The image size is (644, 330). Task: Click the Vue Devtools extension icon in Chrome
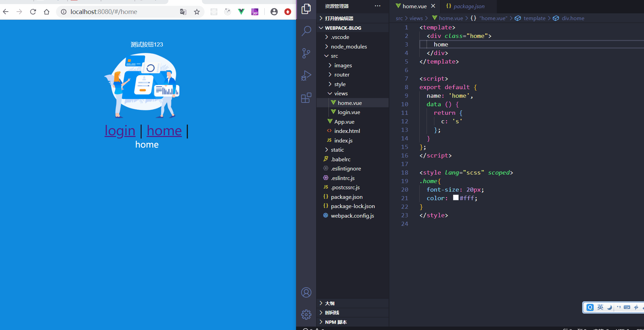241,12
